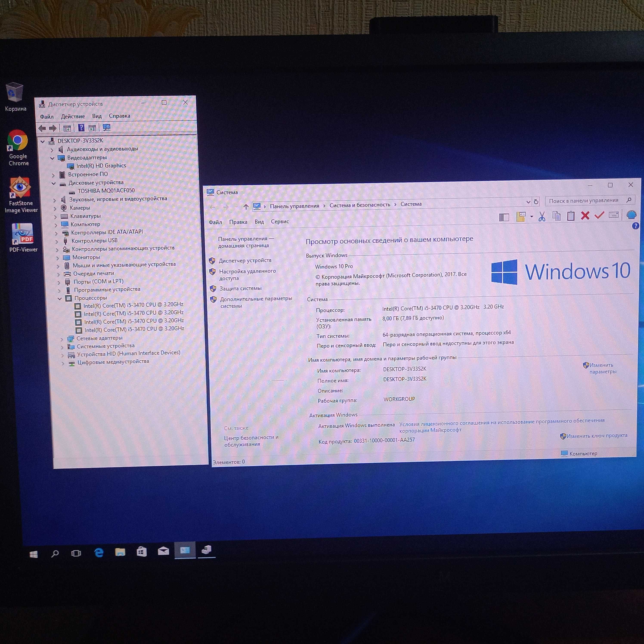Open Вид menu in Device Manager
Viewport: 644px width, 644px height.
pos(97,116)
